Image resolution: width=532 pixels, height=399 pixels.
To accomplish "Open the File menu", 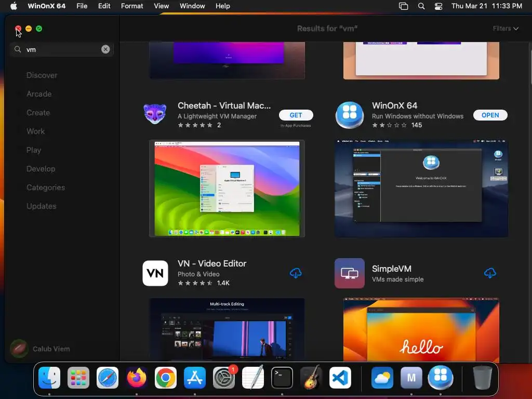I will point(82,6).
